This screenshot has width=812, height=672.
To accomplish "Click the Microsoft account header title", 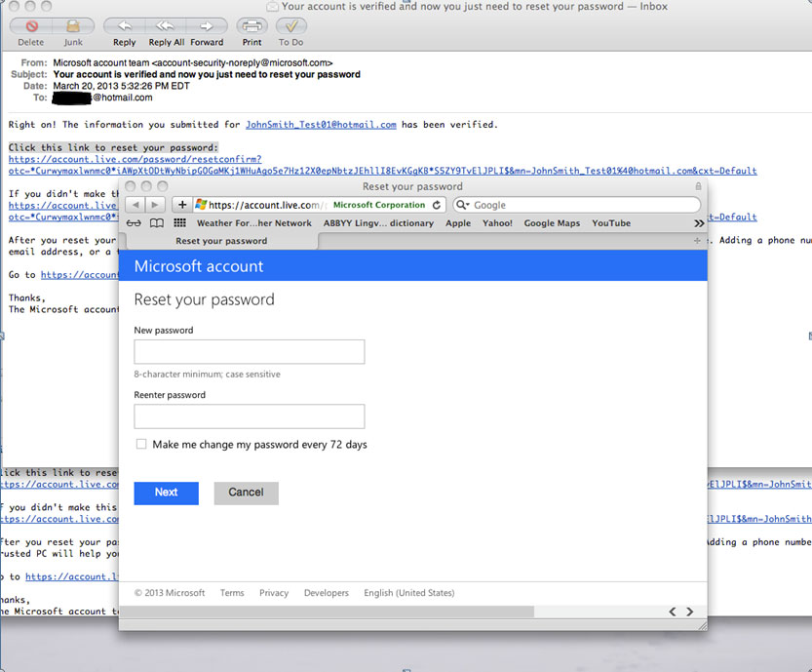I will click(x=199, y=266).
